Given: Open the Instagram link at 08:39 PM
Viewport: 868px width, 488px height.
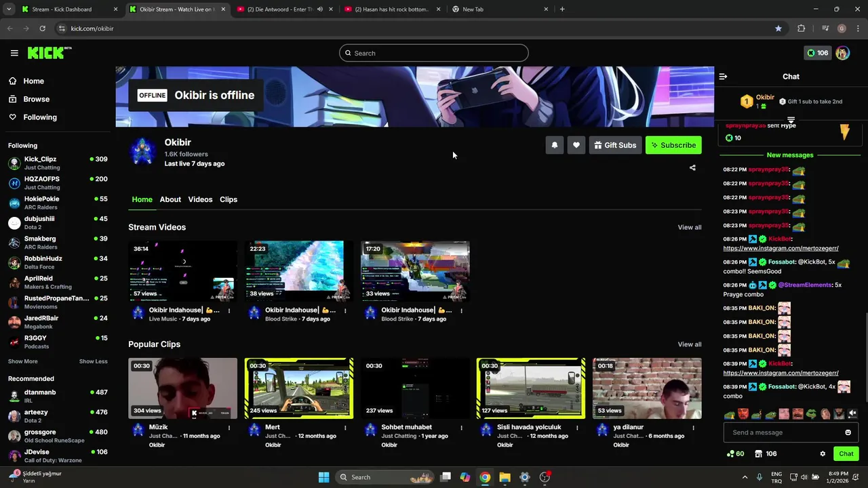Looking at the screenshot, I should pyautogui.click(x=781, y=373).
